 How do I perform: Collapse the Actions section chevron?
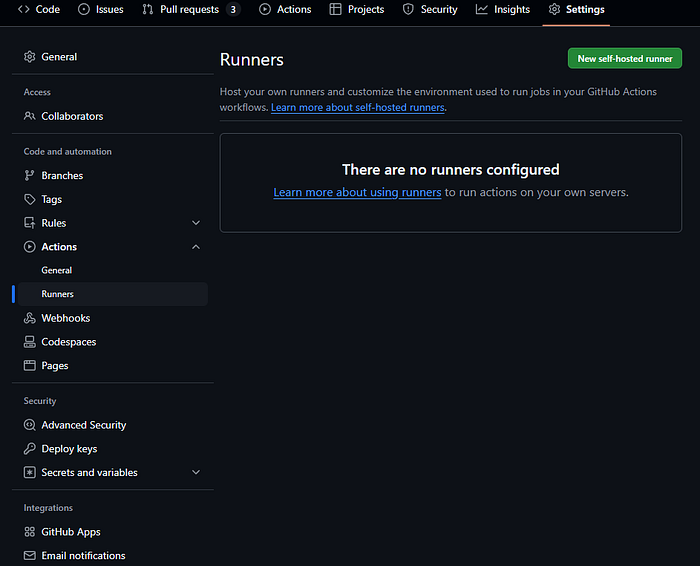click(196, 247)
